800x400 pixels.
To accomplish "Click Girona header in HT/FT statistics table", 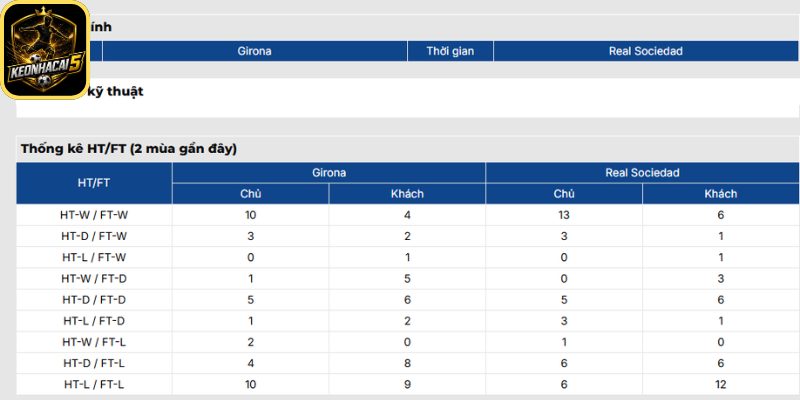I will coord(329,173).
